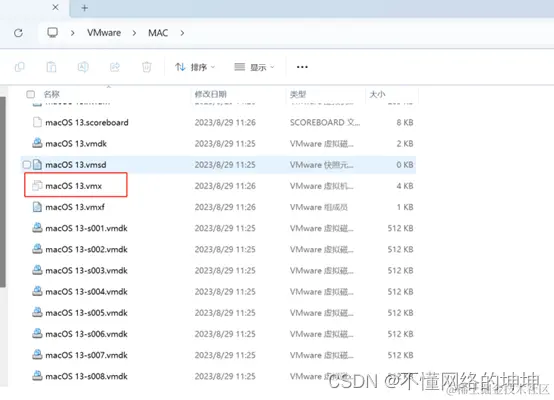Viewport: 554px width, 400px height.
Task: Select file macOS 13.vmdk
Action: click(x=76, y=144)
